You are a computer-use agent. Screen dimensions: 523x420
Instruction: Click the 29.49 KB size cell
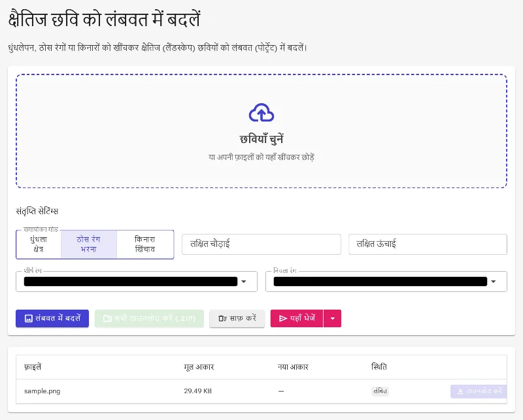click(x=198, y=391)
